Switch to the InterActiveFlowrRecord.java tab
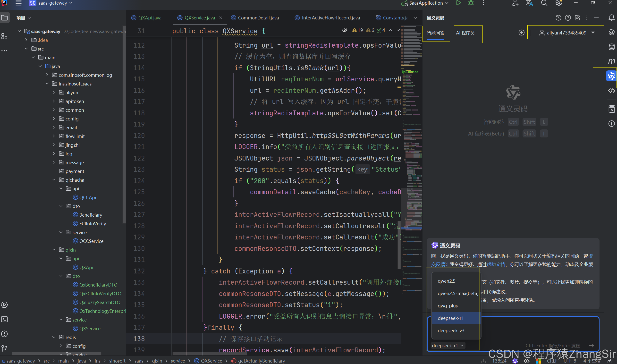This screenshot has width=617, height=364. coord(327,18)
